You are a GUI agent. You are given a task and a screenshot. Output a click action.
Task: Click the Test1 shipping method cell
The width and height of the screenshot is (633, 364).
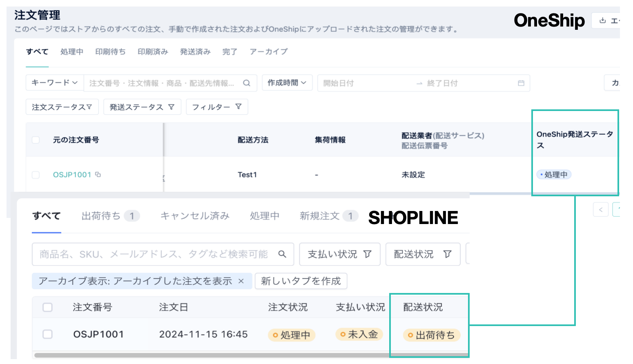click(x=247, y=175)
